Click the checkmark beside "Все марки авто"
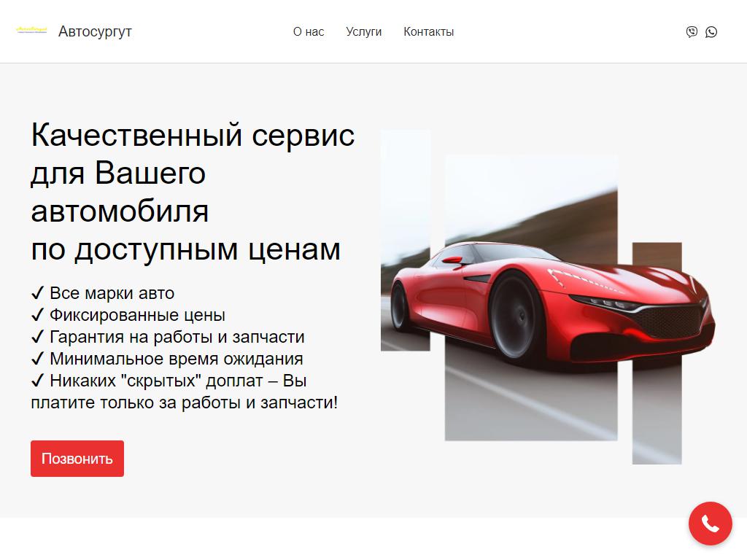747x560 pixels. point(38,293)
